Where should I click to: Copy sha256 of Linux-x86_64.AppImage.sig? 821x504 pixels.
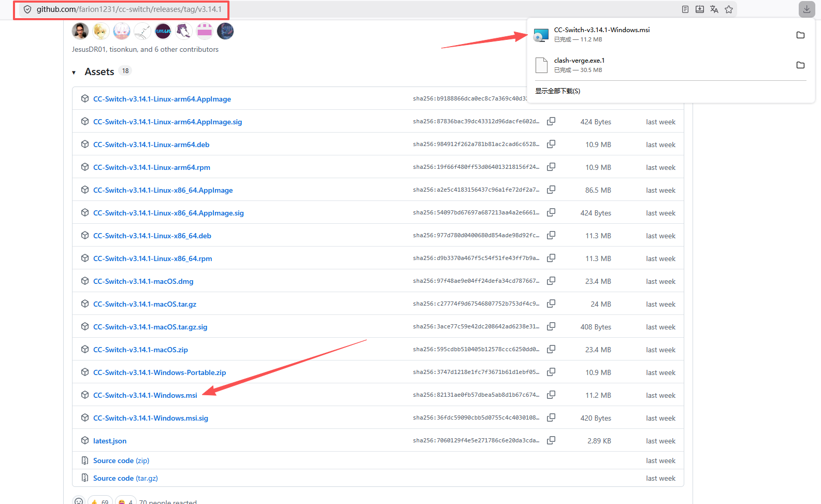pyautogui.click(x=551, y=212)
